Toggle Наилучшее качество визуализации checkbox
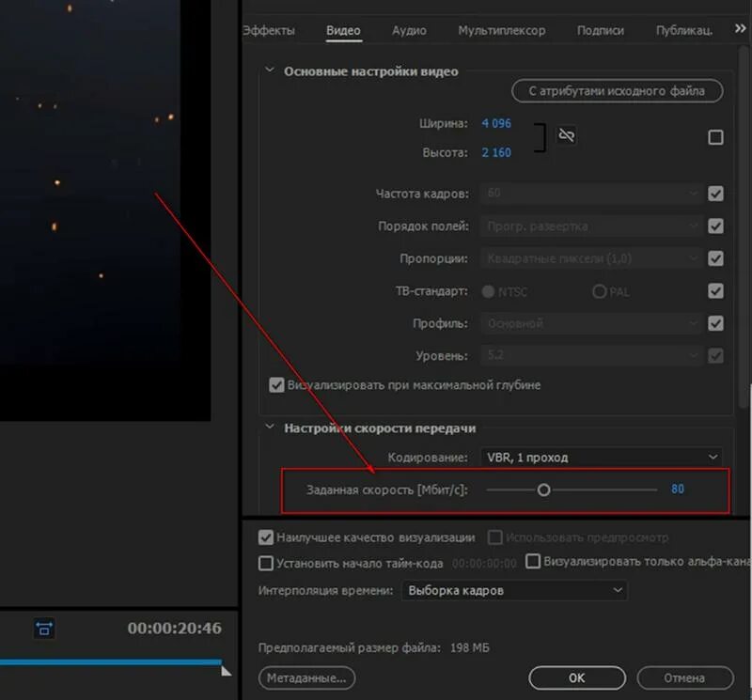752x700 pixels. [x=266, y=537]
